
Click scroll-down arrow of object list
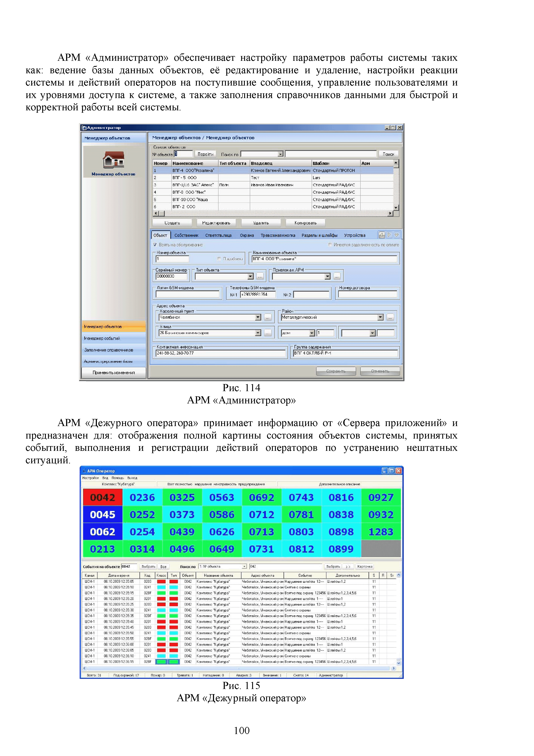point(396,208)
